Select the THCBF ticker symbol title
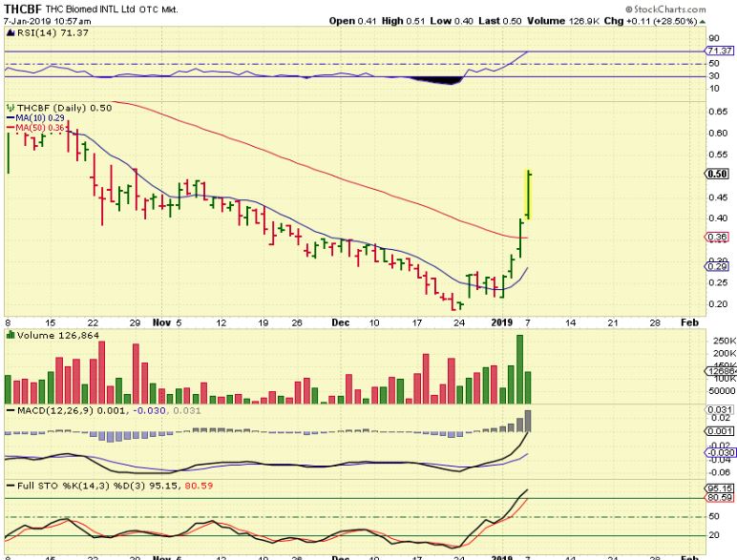The image size is (737, 560). point(23,9)
